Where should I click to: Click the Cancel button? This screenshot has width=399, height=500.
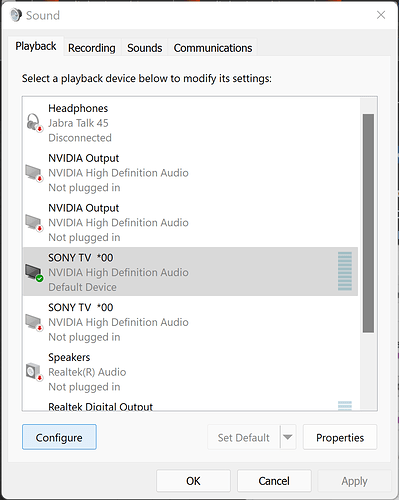[x=274, y=481]
